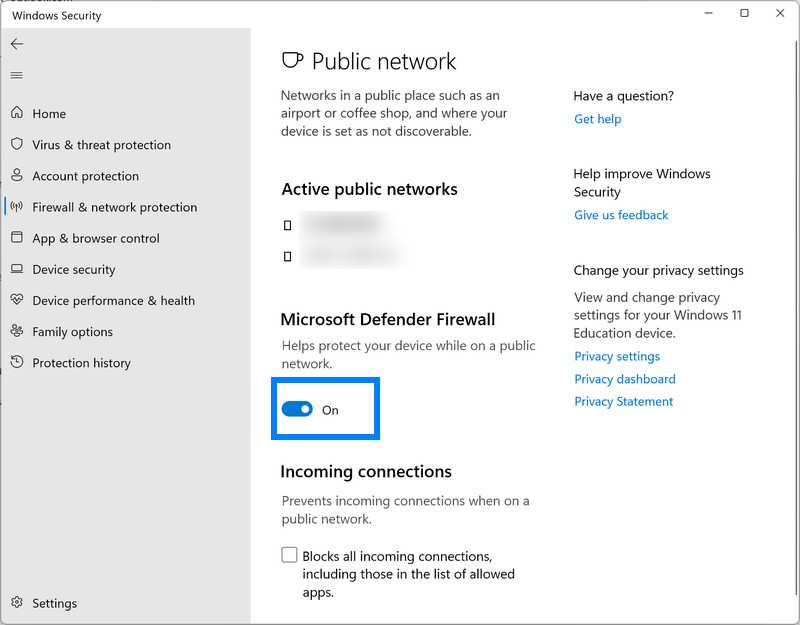This screenshot has width=800, height=625.
Task: Check Blocks all incoming connections checkbox
Action: point(289,555)
